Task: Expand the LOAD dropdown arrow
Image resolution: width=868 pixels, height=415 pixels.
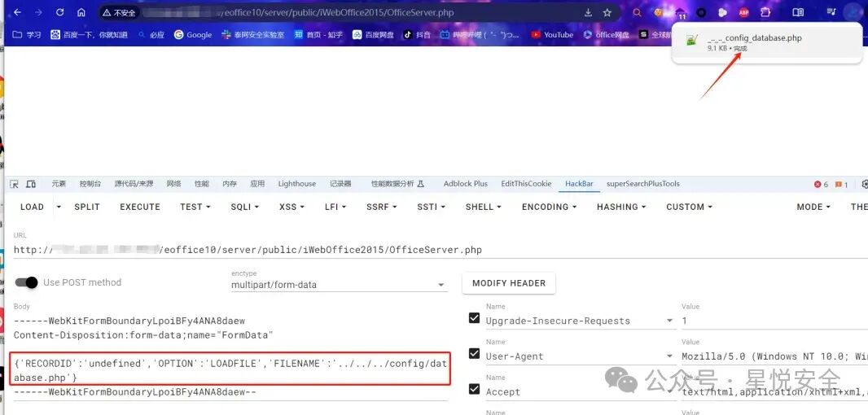Action: tap(59, 207)
